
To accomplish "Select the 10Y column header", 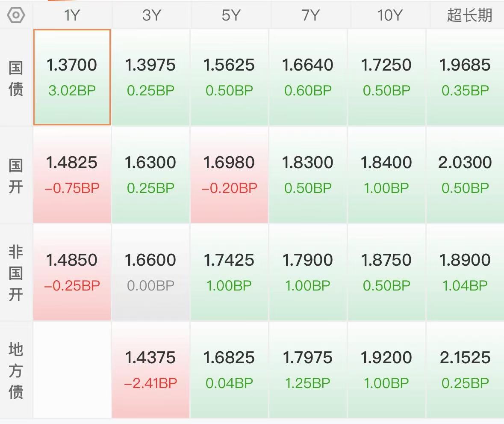I will 389,15.
